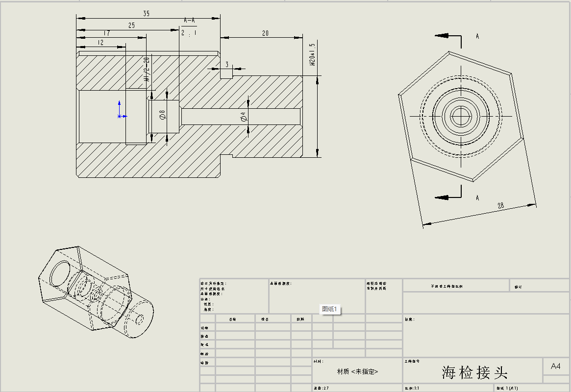Click the 海检接头 title block text

point(473,372)
